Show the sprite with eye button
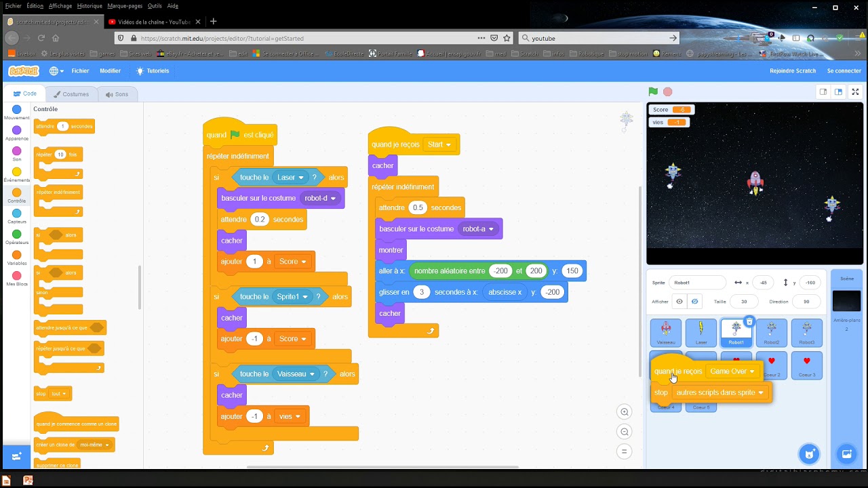Screen dimensions: 868x488 pyautogui.click(x=679, y=302)
